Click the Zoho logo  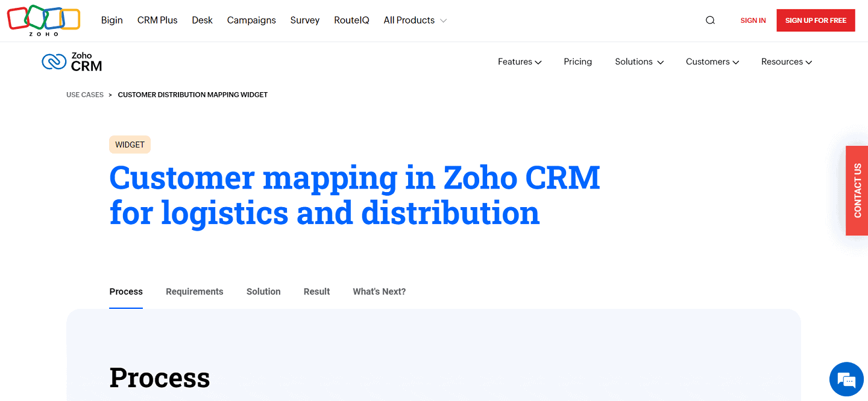[43, 20]
